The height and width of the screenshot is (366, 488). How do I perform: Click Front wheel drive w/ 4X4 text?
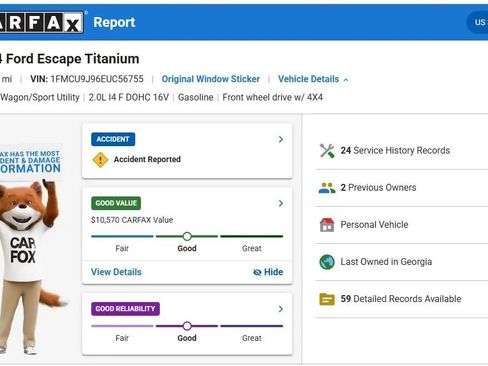click(273, 97)
